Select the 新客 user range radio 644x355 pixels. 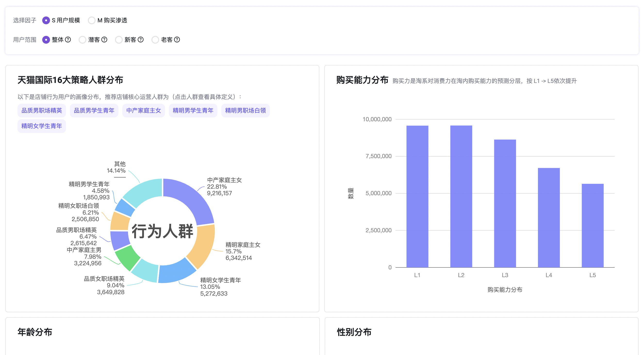(119, 40)
